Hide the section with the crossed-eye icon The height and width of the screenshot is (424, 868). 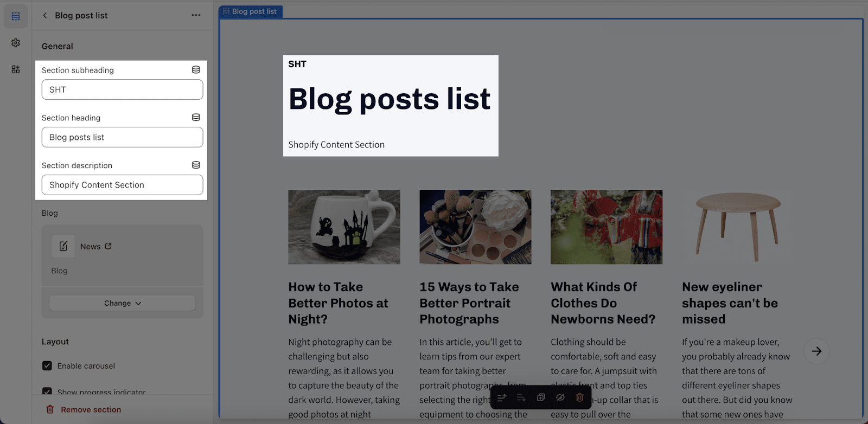point(560,397)
